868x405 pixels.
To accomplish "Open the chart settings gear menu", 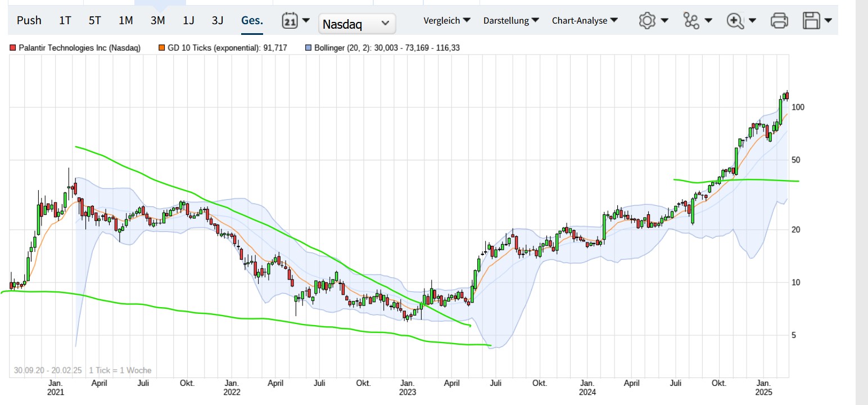I will point(653,21).
